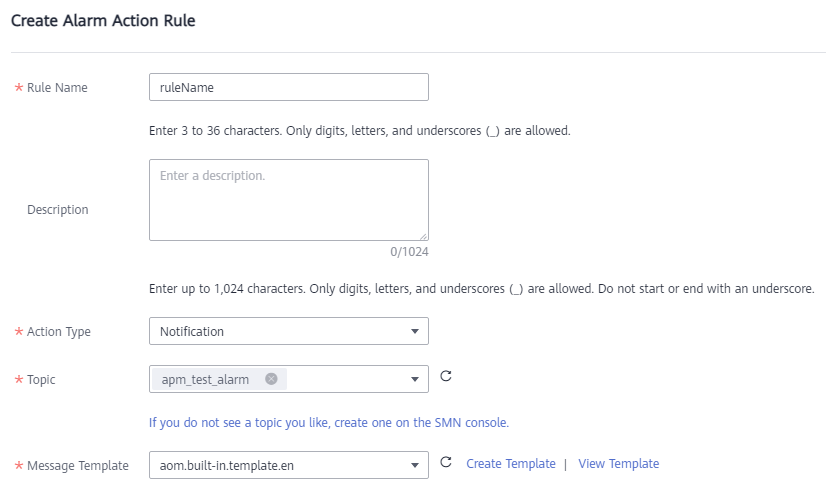Click the Description resize handle corner
The image size is (826, 479).
point(424,237)
